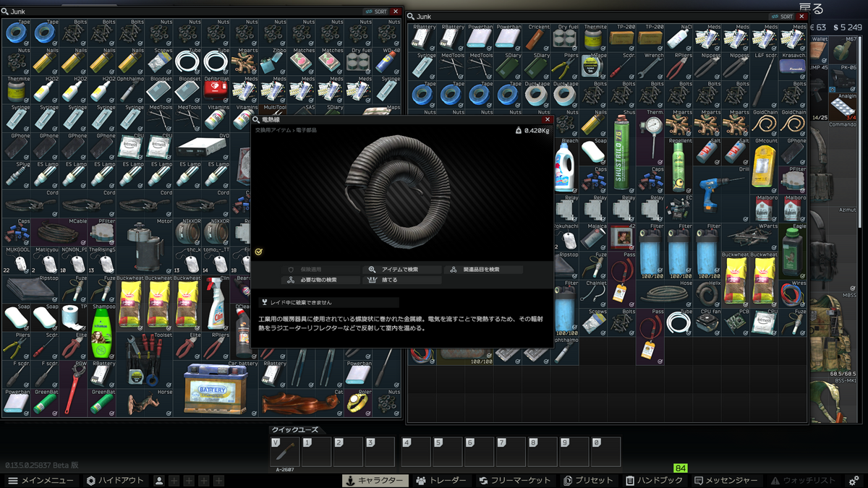The image size is (868, 488).
Task: Select the green Shampoo bottle
Action: (101, 332)
